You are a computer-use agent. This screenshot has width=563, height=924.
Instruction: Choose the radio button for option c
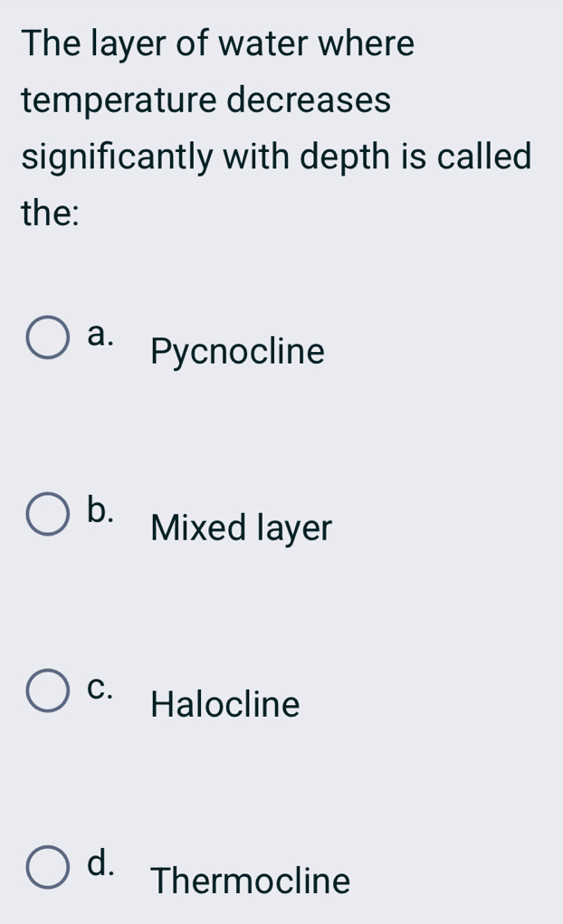(48, 692)
